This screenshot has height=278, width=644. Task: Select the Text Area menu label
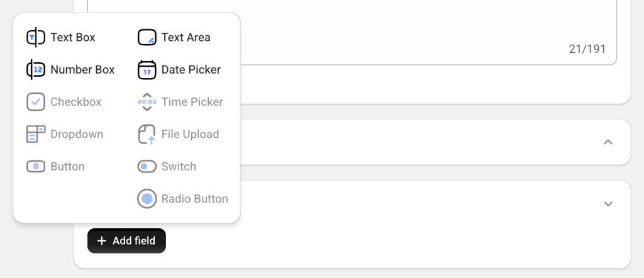pyautogui.click(x=186, y=37)
